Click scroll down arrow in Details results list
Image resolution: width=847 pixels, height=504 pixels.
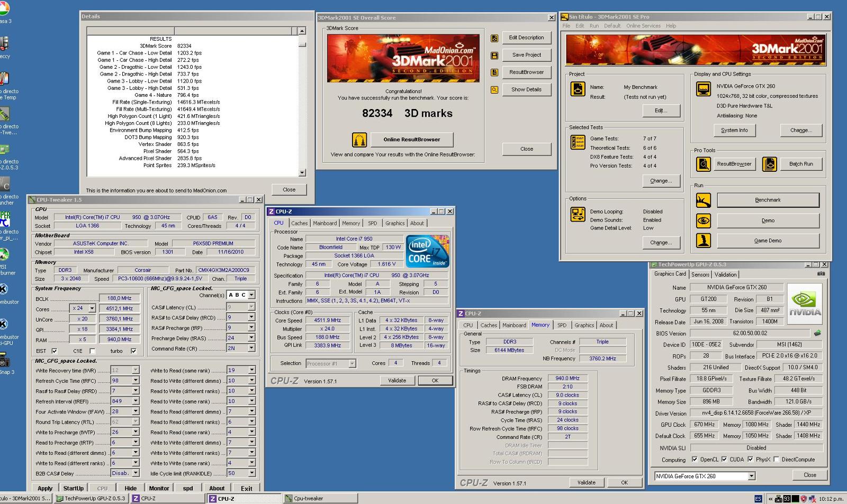pos(302,172)
